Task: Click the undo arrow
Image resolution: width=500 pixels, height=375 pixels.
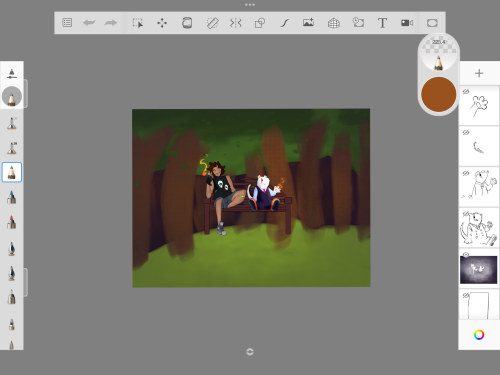Action: click(89, 23)
